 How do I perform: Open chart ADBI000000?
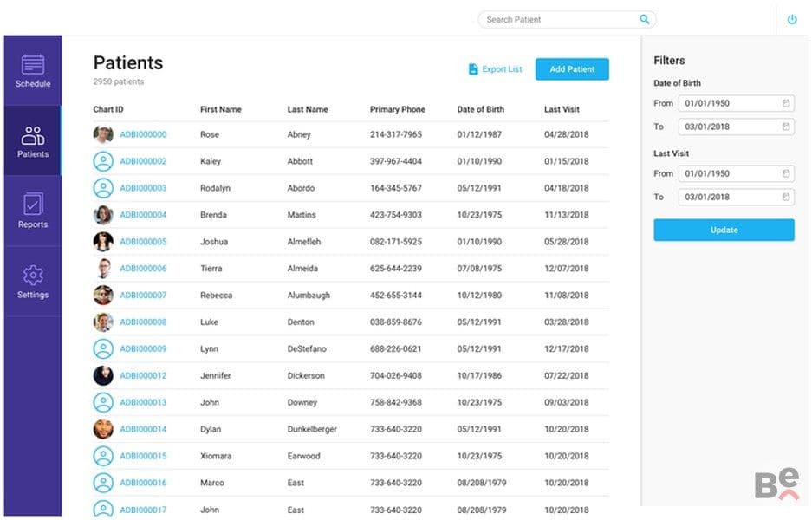144,134
